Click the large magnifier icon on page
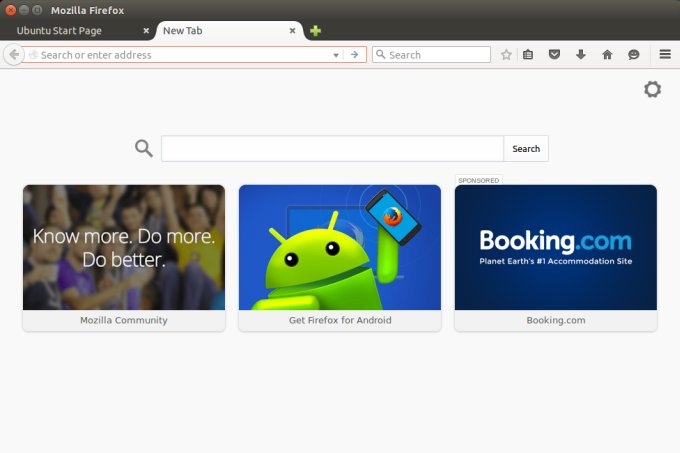 click(144, 148)
